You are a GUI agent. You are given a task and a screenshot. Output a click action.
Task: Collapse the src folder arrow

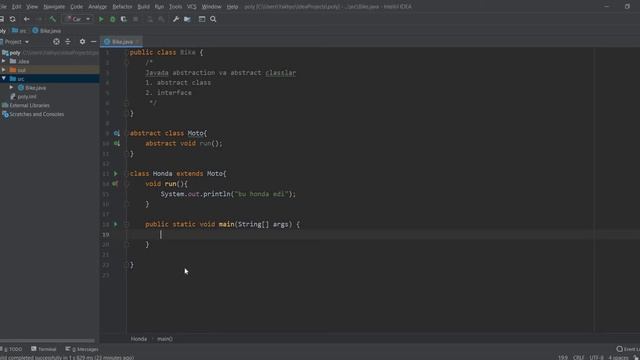point(4,79)
